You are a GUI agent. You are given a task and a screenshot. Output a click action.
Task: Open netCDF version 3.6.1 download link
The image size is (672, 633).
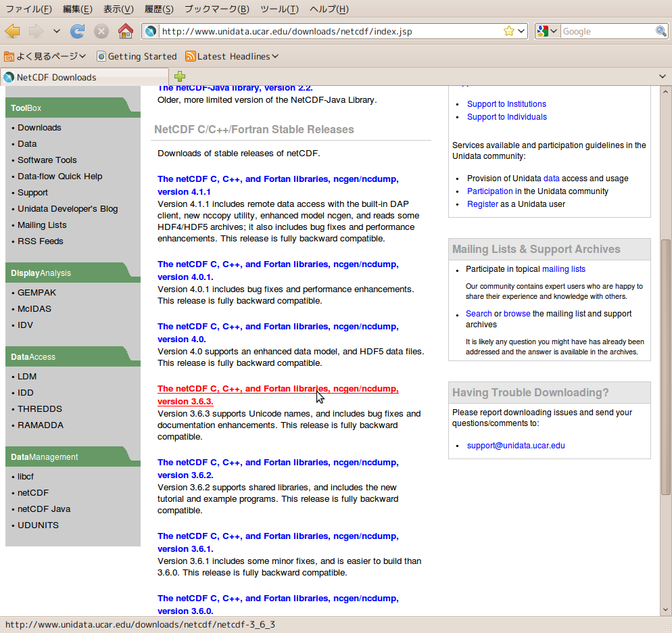[x=278, y=542]
